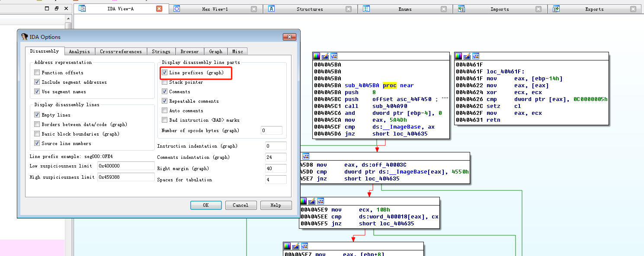Enable Basic block boundaries (graph)
This screenshot has width=644, height=256.
(37, 134)
